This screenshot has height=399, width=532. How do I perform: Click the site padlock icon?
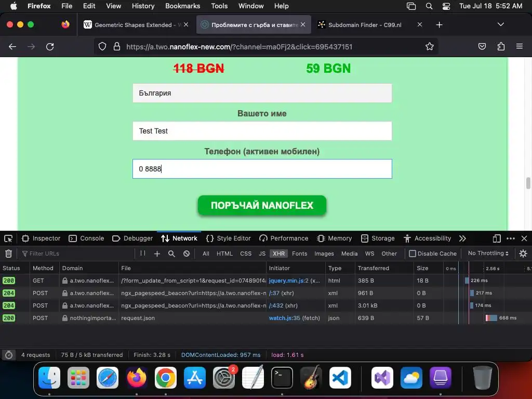coord(117,46)
